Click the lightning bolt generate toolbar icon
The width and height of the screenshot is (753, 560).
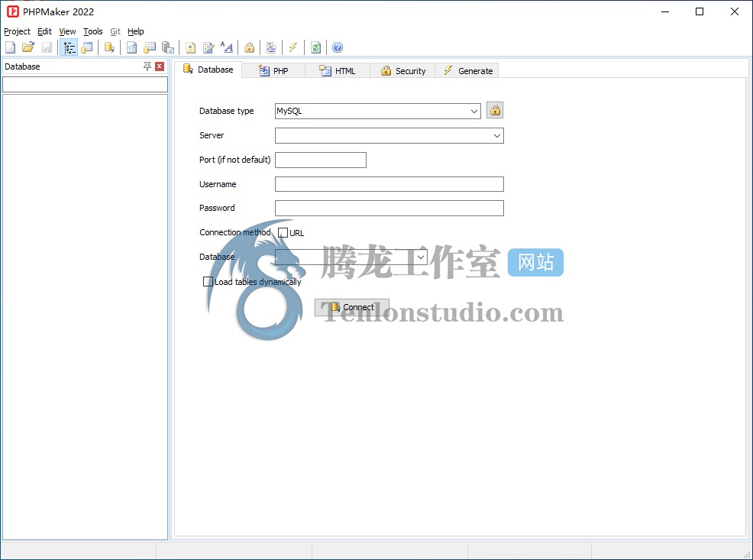click(x=293, y=47)
